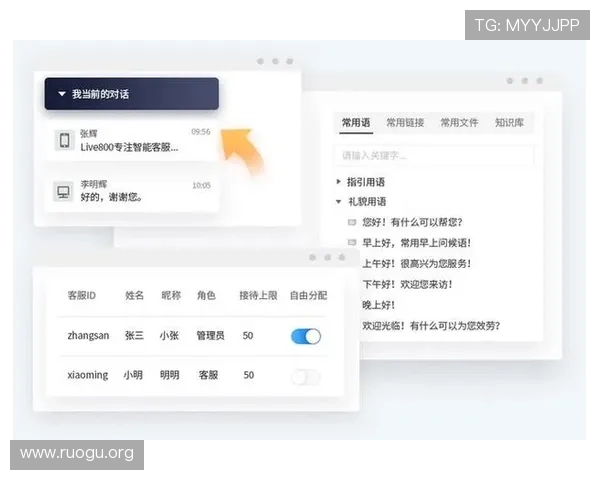Click the 昵称 column header

point(171,296)
